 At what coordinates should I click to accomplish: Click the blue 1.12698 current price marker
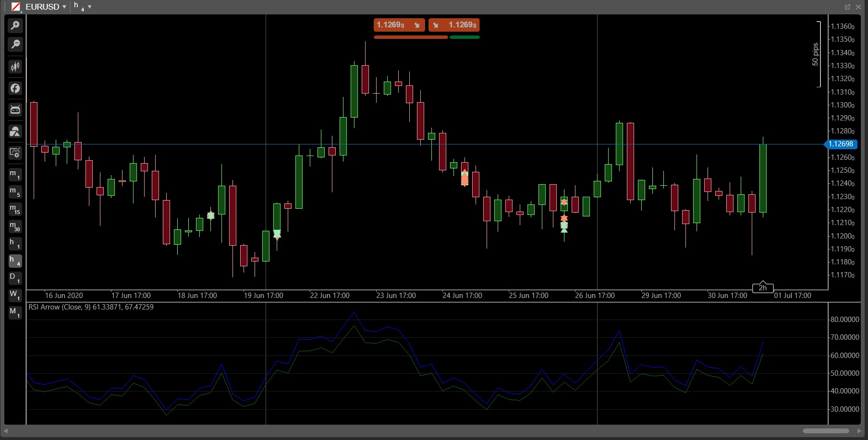[841, 144]
